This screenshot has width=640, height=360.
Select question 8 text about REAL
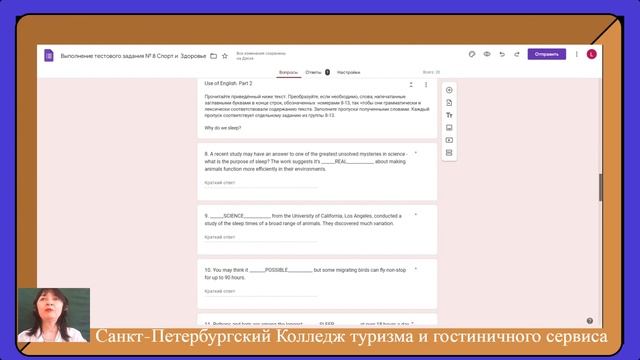tap(306, 162)
